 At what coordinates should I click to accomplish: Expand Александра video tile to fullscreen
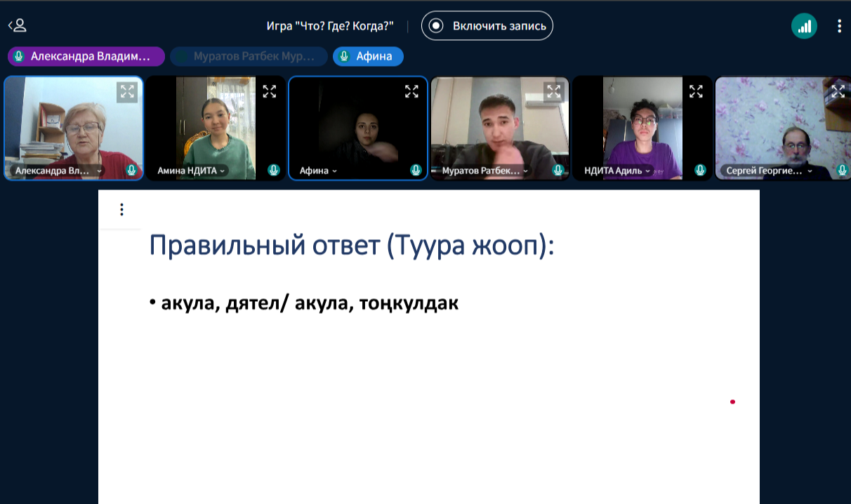click(x=127, y=91)
